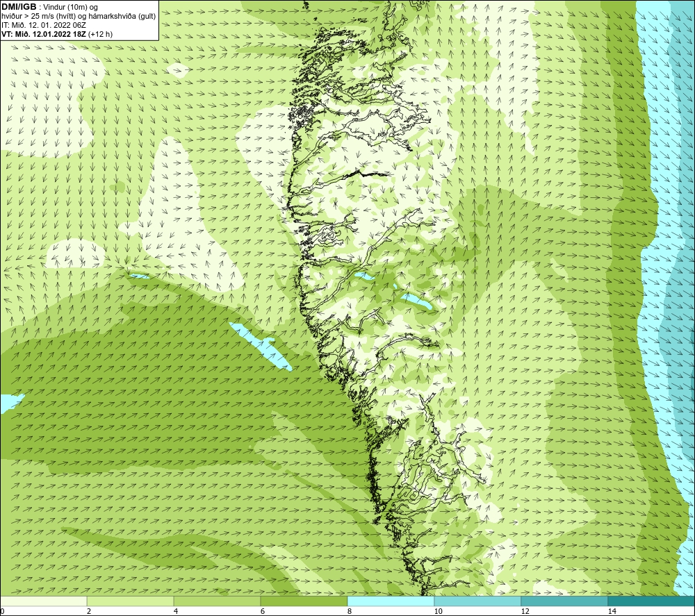
Task: Click the bold DMI/IGB title text
Action: click(x=19, y=7)
